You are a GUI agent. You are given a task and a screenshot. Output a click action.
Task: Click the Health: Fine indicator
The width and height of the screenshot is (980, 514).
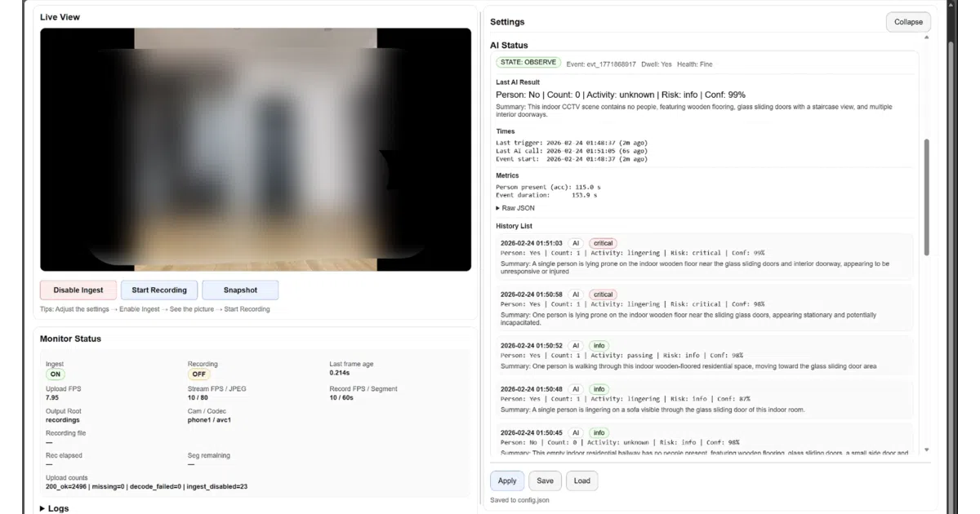694,64
